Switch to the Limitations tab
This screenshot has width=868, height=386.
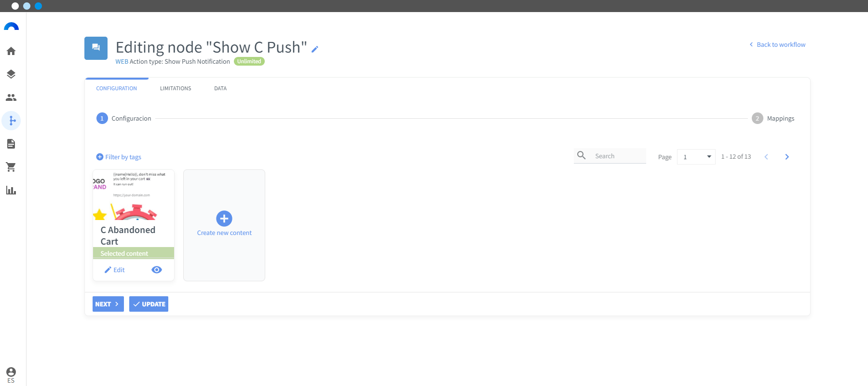(x=176, y=88)
